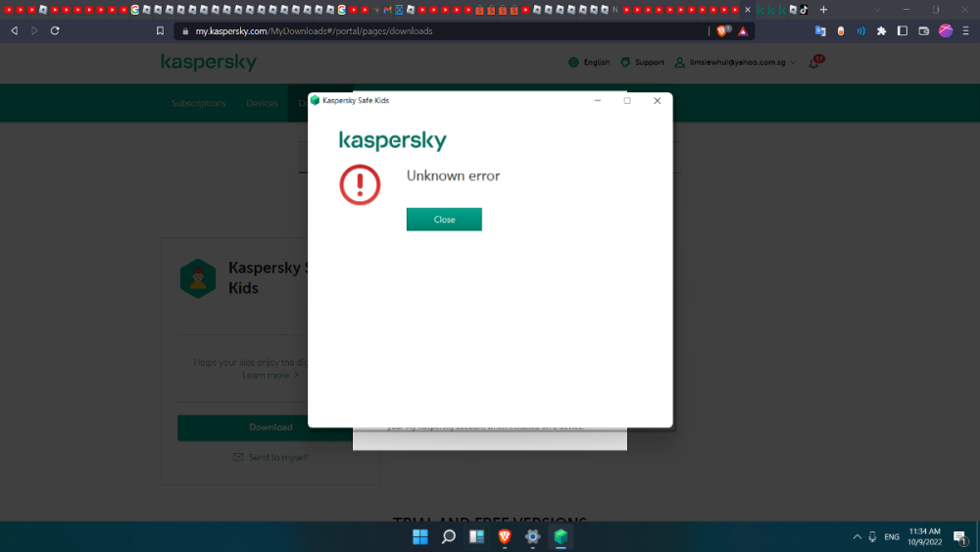Image resolution: width=980 pixels, height=552 pixels.
Task: Open a new browser tab
Action: pos(824,10)
